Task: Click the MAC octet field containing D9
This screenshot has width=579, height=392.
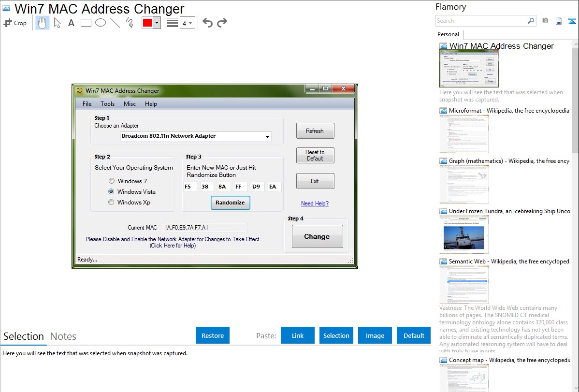Action: (258, 187)
